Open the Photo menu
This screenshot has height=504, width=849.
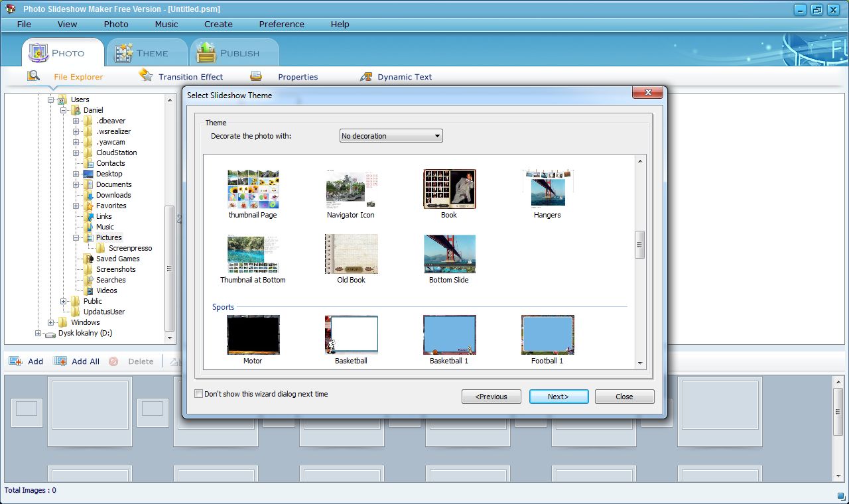point(116,24)
